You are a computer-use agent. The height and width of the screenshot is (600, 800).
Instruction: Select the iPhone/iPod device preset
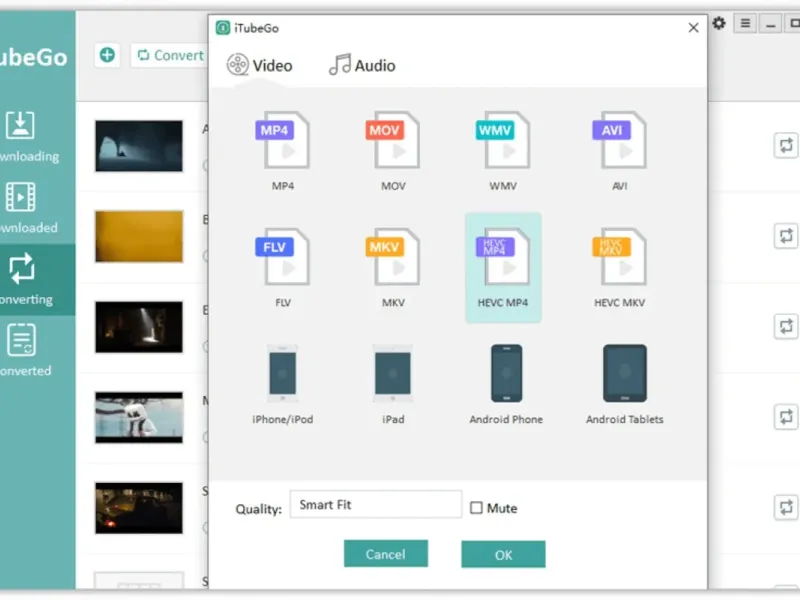click(282, 373)
